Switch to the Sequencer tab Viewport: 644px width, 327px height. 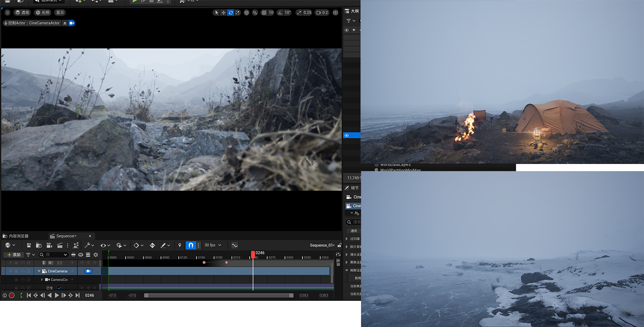tap(66, 236)
